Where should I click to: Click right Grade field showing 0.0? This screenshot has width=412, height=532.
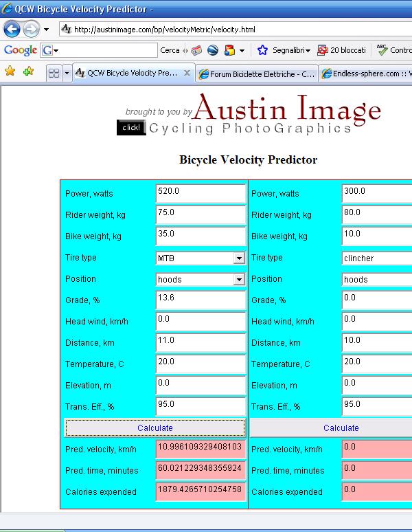377,300
